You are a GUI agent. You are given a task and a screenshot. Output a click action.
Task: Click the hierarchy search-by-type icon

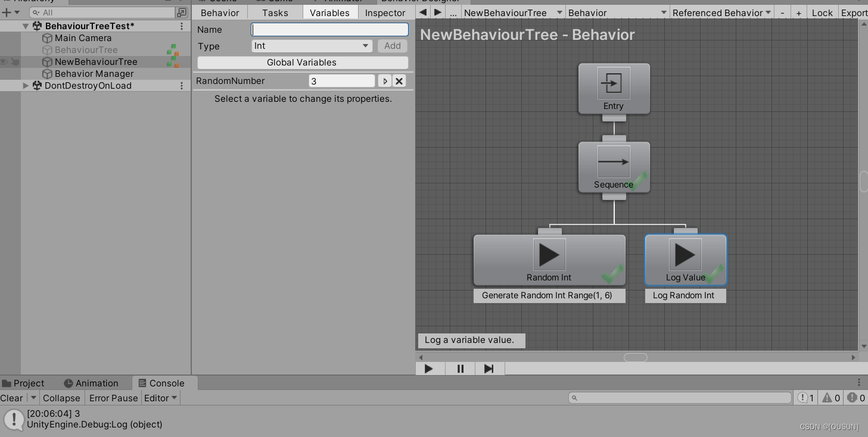tap(181, 13)
